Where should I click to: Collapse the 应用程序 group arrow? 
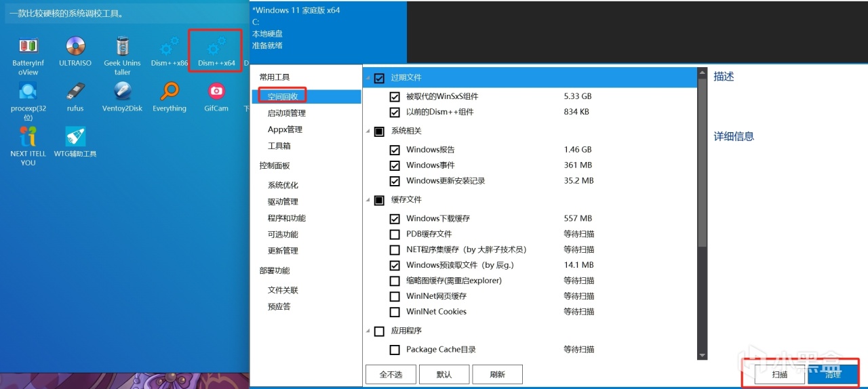pyautogui.click(x=368, y=331)
